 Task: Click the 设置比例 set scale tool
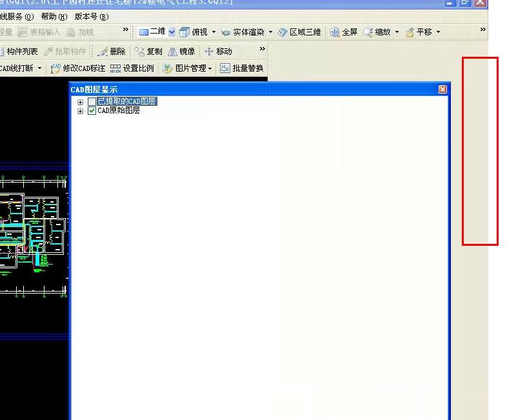(132, 68)
